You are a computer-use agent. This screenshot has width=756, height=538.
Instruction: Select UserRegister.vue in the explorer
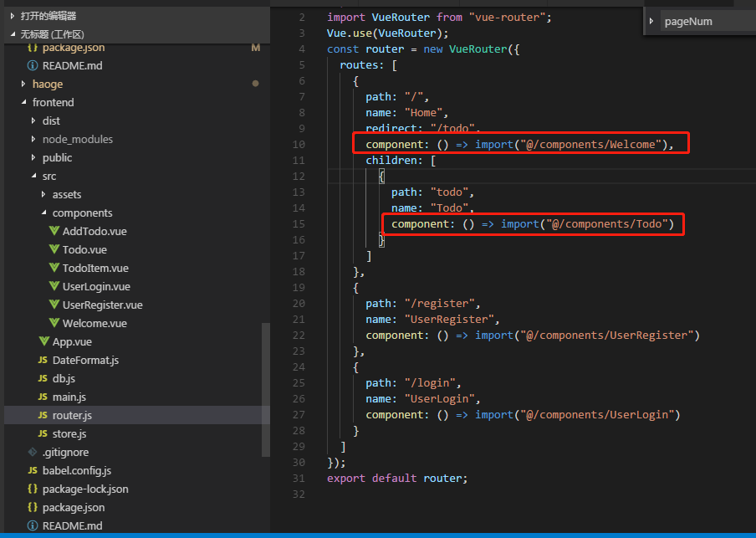[102, 305]
